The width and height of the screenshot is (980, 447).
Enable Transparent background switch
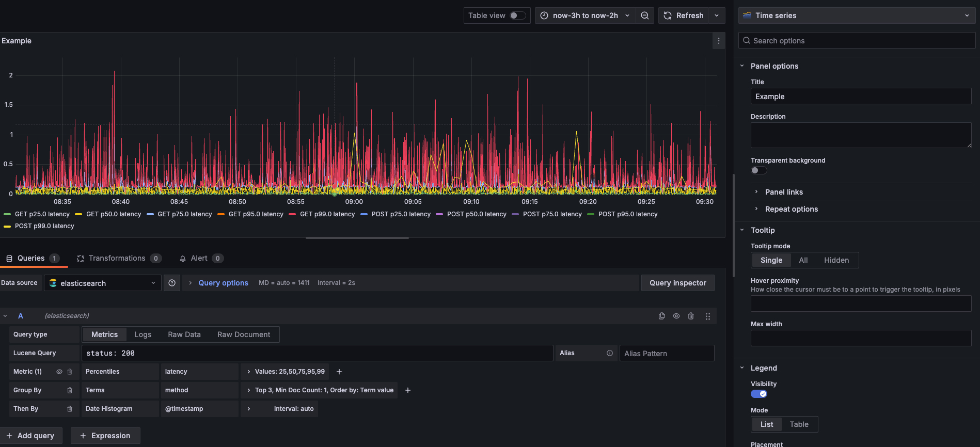coord(758,170)
